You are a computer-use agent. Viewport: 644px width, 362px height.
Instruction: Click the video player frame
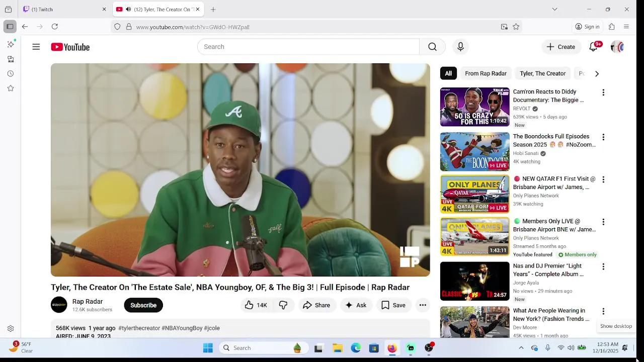click(x=240, y=170)
